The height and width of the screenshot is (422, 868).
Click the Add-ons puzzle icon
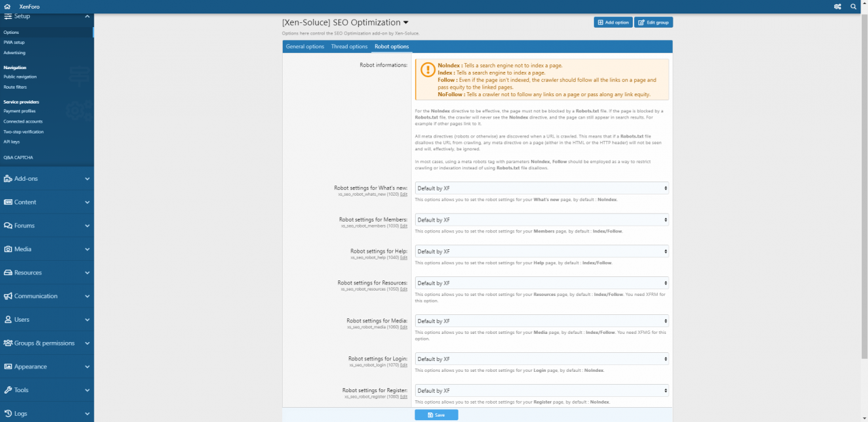(x=8, y=179)
